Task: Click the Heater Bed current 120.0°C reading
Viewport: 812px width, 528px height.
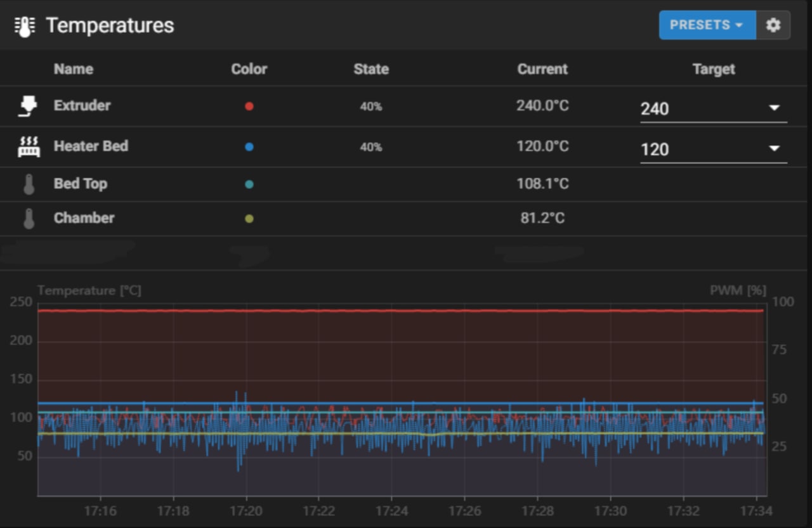Action: point(542,146)
